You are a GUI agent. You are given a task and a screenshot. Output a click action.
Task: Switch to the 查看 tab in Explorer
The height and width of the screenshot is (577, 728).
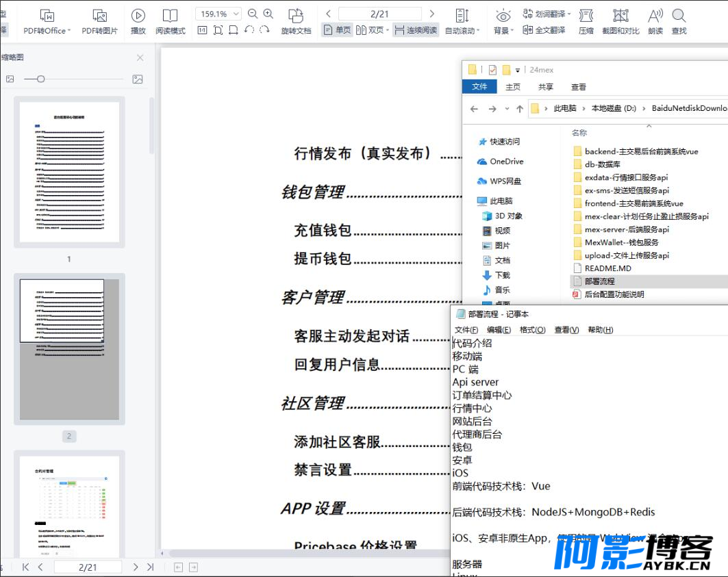579,87
